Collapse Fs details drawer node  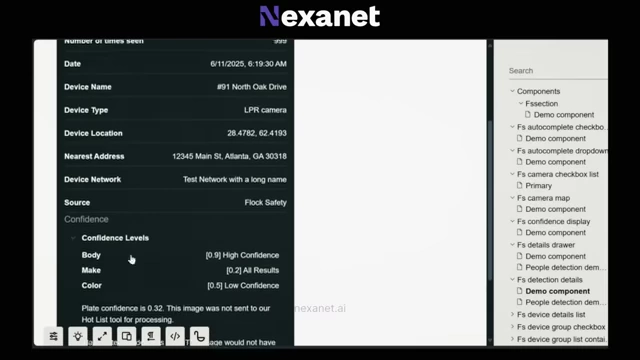point(512,244)
